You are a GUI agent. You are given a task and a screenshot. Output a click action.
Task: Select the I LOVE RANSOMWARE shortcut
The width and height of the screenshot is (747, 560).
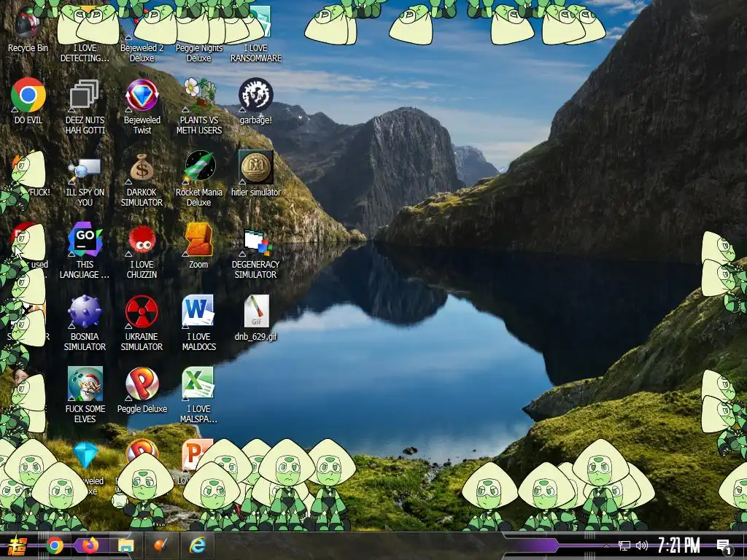point(256,34)
